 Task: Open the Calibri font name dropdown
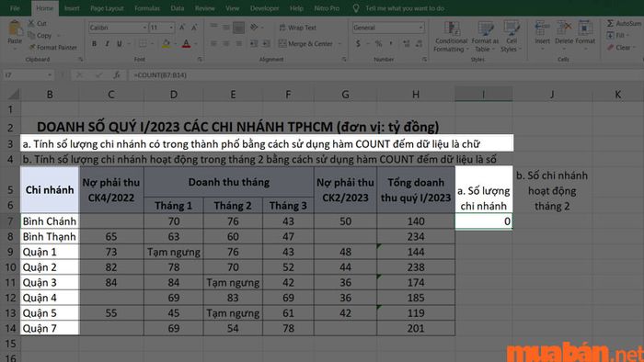click(145, 28)
